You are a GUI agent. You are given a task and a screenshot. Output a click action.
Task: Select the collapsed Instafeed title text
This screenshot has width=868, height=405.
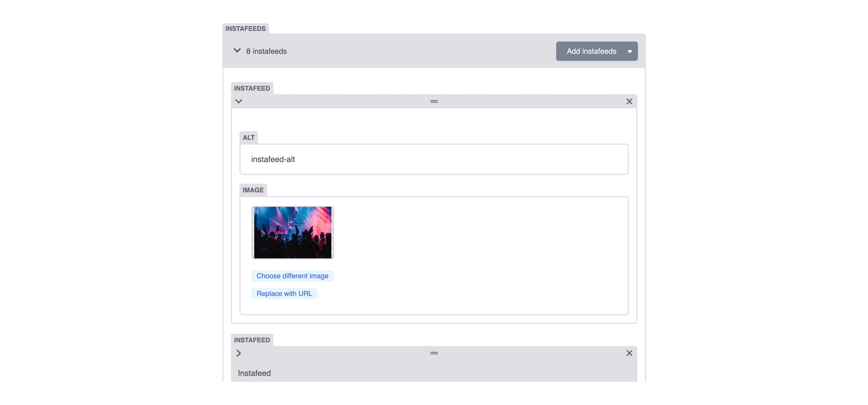coord(255,373)
